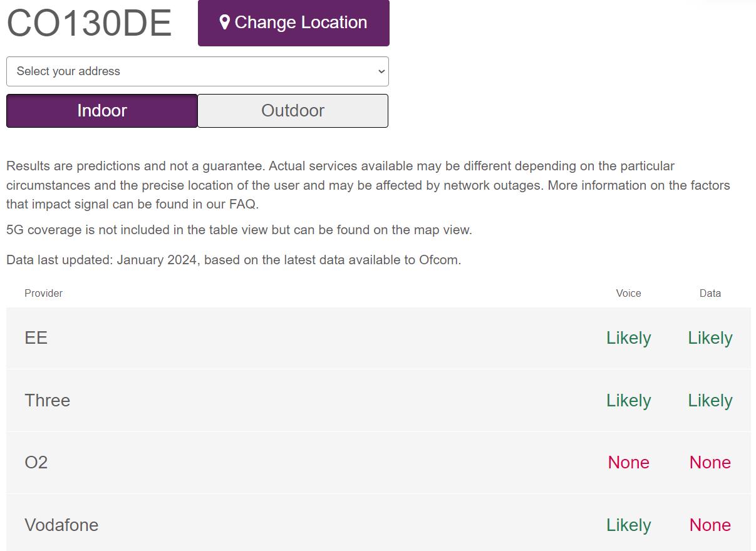Click O2's Voice None status
This screenshot has width=756, height=551.
click(629, 463)
